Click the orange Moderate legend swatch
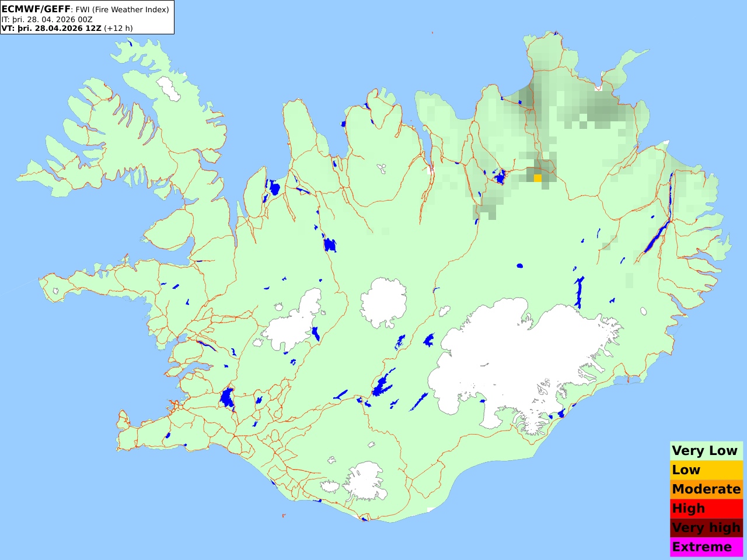 pyautogui.click(x=706, y=489)
